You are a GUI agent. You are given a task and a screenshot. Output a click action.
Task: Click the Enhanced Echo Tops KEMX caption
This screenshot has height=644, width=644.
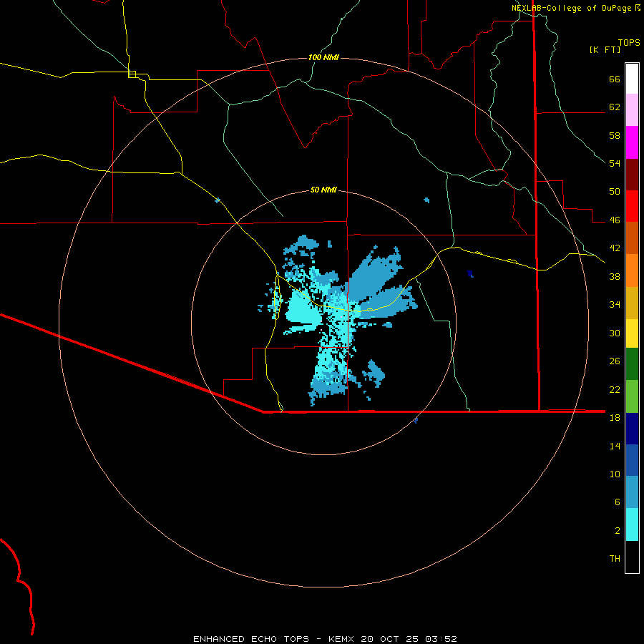pyautogui.click(x=325, y=639)
